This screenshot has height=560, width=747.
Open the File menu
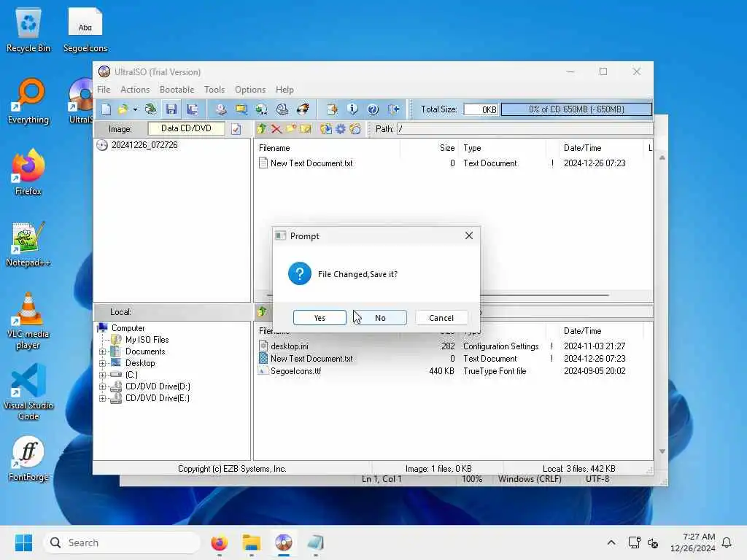[104, 90]
